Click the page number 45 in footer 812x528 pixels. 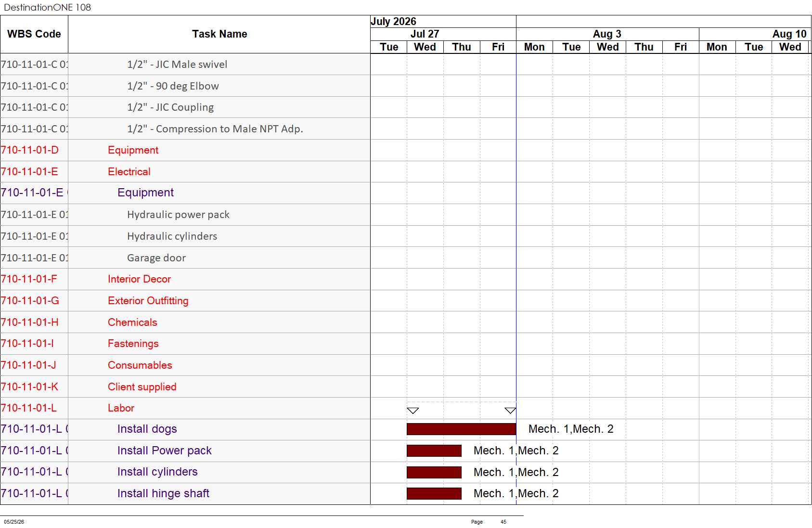503,522
